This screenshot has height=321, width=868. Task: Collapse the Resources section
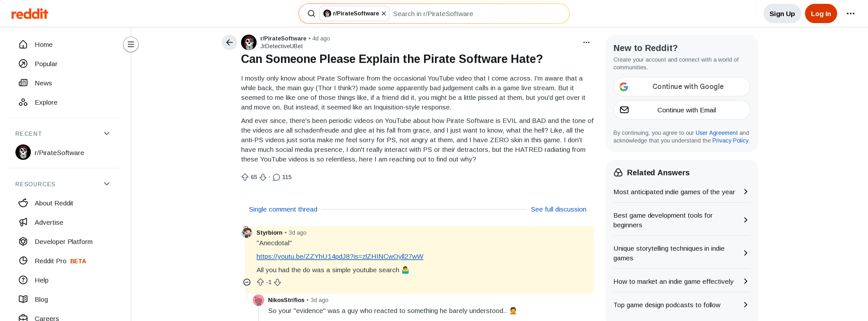107,184
